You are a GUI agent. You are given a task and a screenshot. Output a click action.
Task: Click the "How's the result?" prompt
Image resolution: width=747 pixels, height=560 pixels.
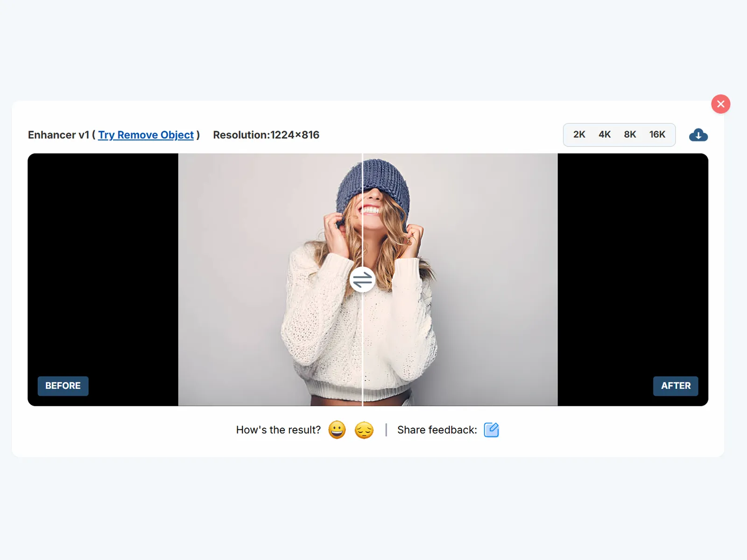point(278,430)
